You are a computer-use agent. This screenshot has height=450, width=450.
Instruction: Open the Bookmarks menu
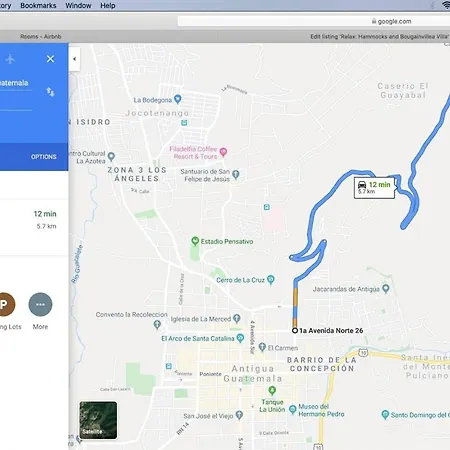pyautogui.click(x=38, y=6)
